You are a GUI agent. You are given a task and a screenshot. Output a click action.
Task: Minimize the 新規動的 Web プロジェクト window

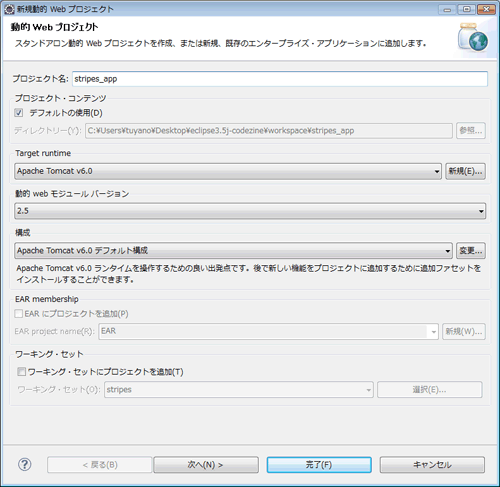(447, 10)
